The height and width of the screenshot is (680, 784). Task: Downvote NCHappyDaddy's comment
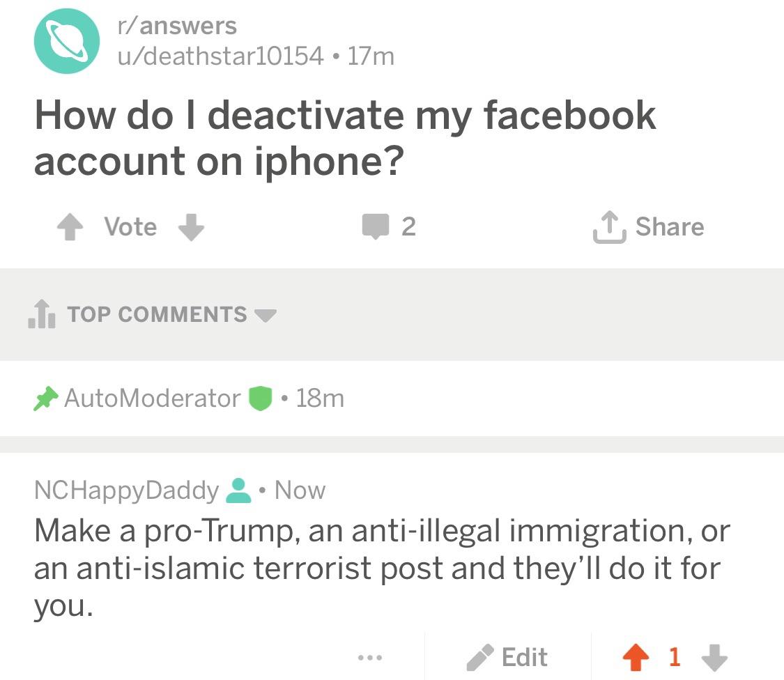(x=712, y=657)
